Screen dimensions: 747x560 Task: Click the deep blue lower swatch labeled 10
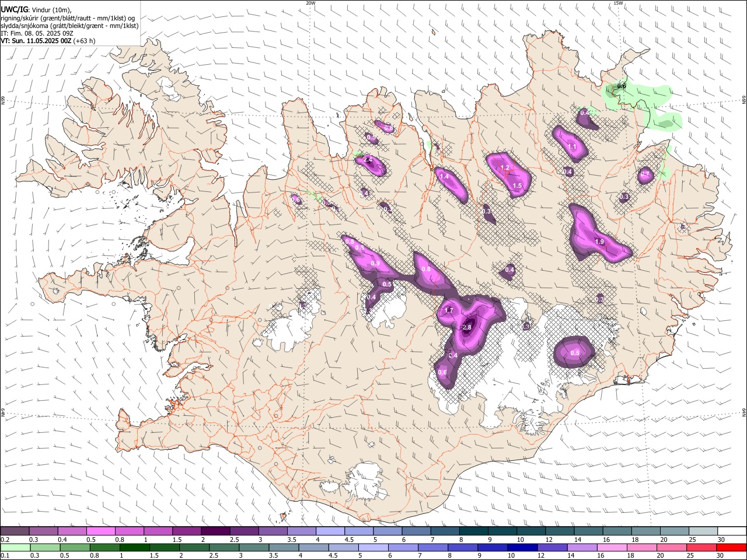pyautogui.click(x=522, y=547)
